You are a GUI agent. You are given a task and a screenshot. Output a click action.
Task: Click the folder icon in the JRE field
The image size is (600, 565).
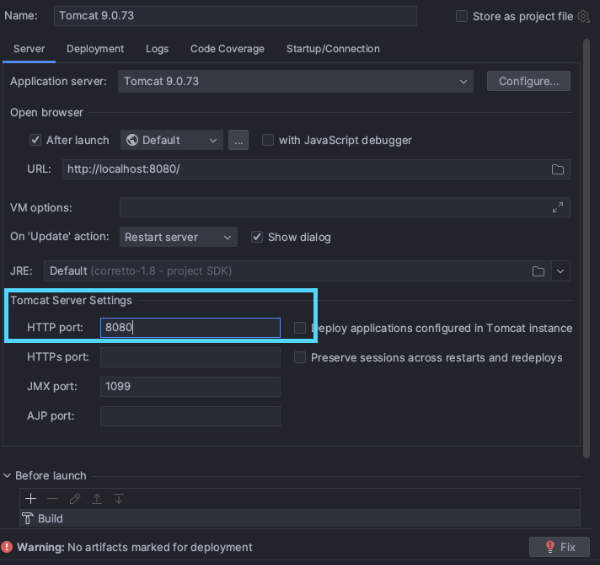(x=538, y=271)
